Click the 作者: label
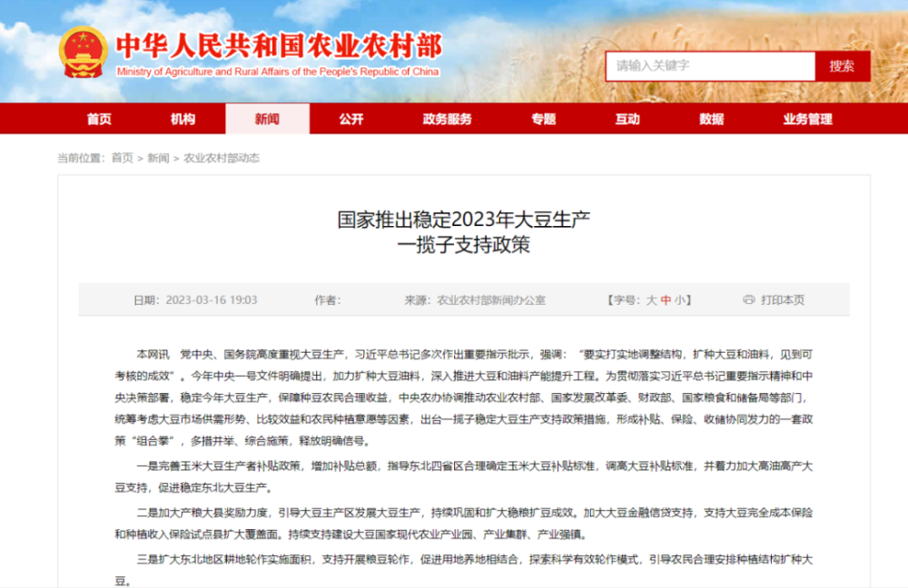The image size is (908, 588). (327, 299)
